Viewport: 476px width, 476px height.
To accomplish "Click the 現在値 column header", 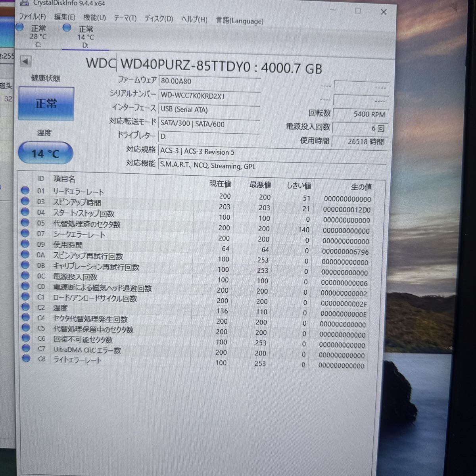I will pos(220,184).
